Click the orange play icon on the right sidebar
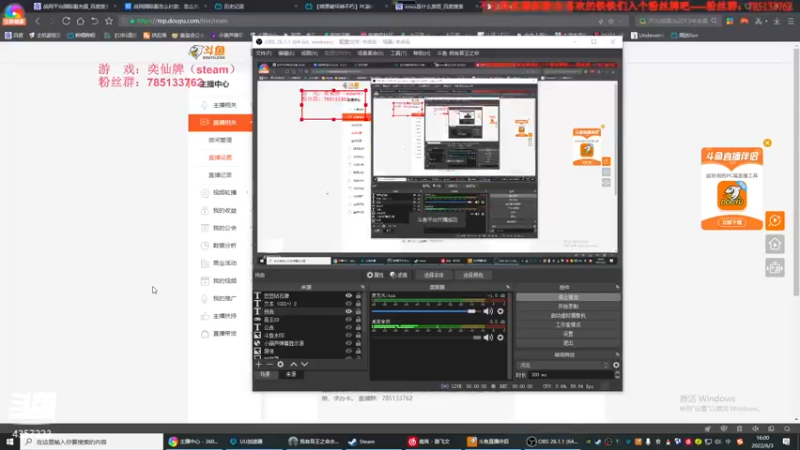The width and height of the screenshot is (800, 450). coord(774,221)
